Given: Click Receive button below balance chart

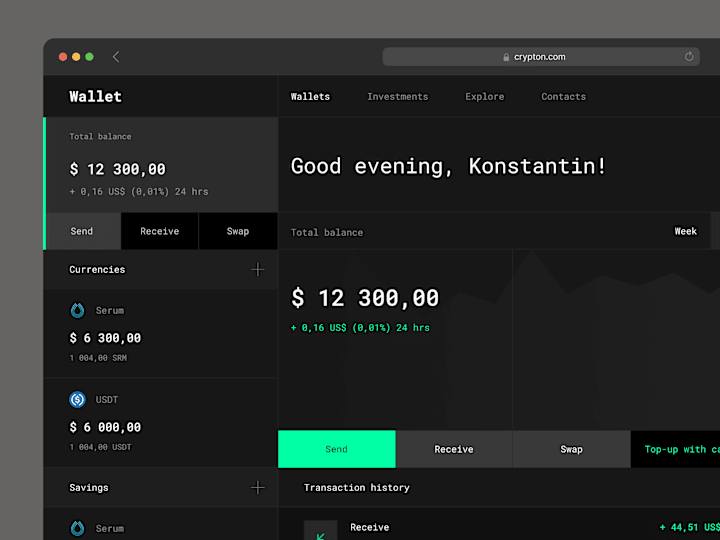Looking at the screenshot, I should click(x=454, y=449).
